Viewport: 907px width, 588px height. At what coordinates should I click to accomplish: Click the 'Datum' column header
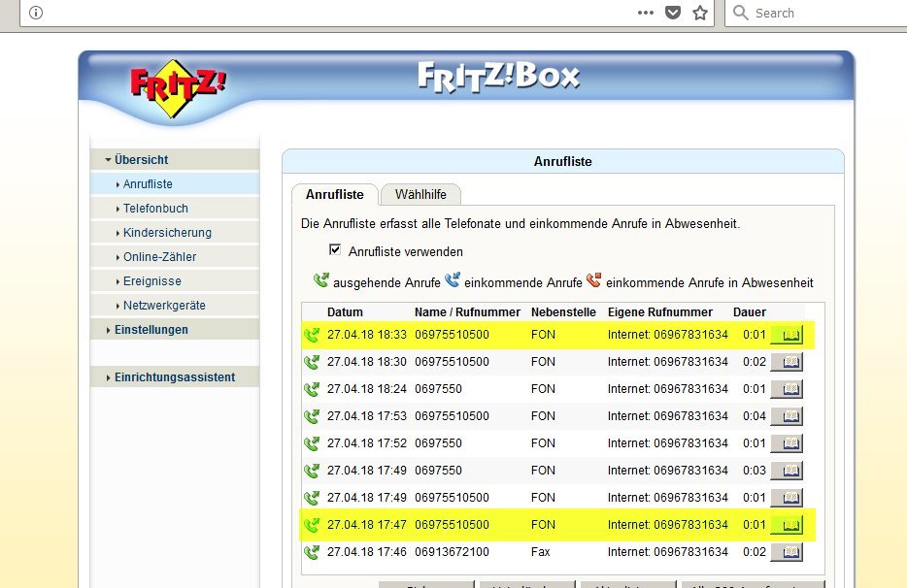pyautogui.click(x=345, y=312)
